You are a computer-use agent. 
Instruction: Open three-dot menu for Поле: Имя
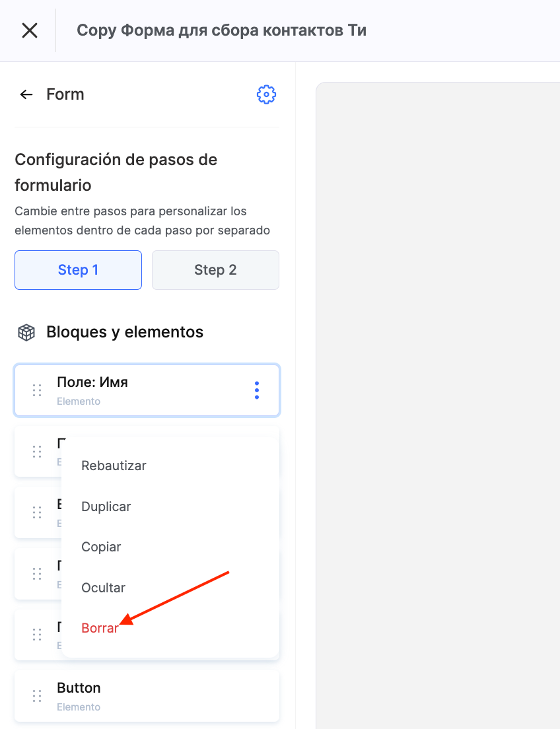point(257,390)
